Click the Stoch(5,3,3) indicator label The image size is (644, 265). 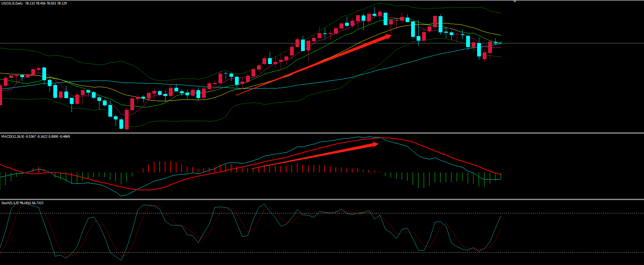pyautogui.click(x=10, y=203)
